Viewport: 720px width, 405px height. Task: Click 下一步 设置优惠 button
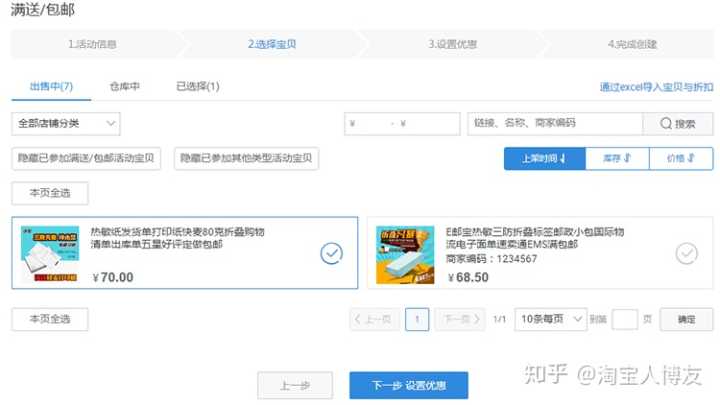point(409,385)
